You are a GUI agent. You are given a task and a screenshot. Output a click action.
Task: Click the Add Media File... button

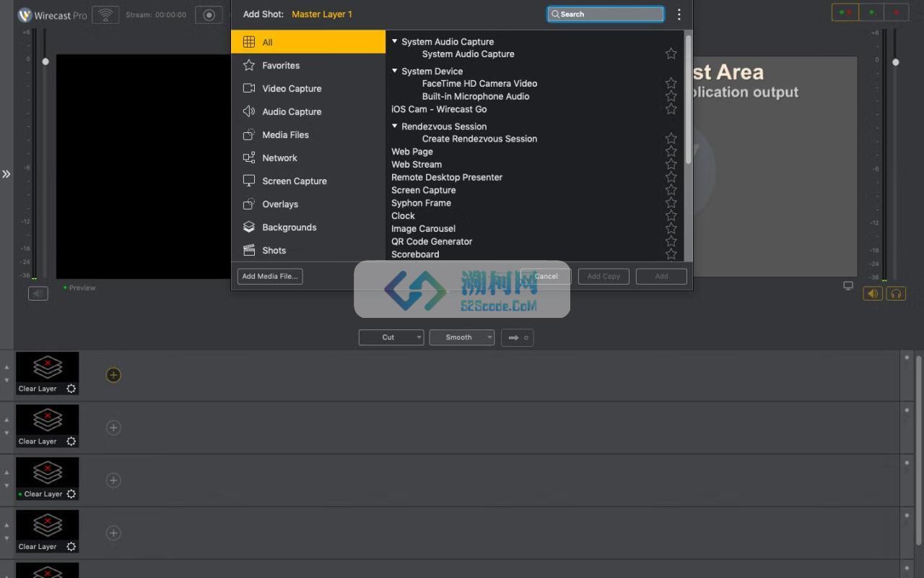click(x=270, y=276)
